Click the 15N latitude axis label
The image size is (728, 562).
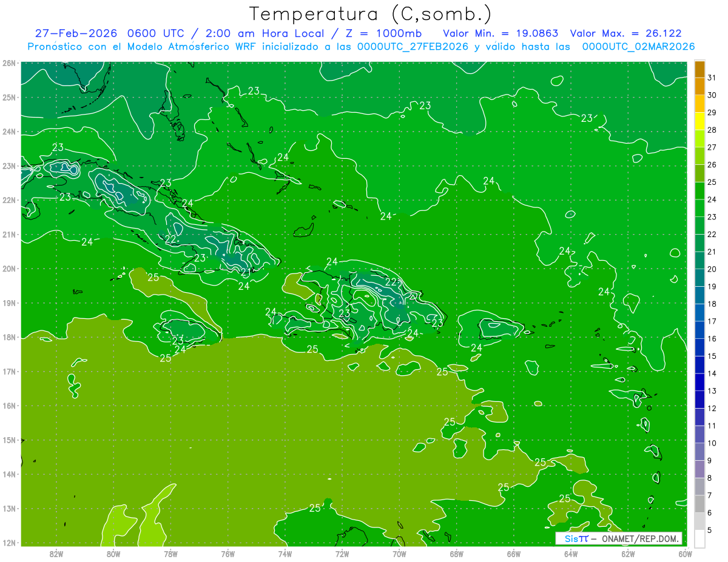tap(8, 440)
